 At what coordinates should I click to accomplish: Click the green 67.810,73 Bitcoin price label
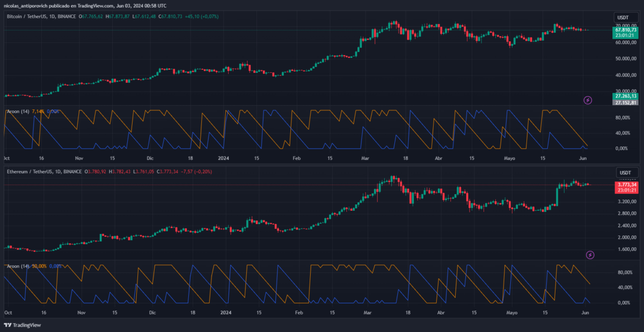coord(626,30)
